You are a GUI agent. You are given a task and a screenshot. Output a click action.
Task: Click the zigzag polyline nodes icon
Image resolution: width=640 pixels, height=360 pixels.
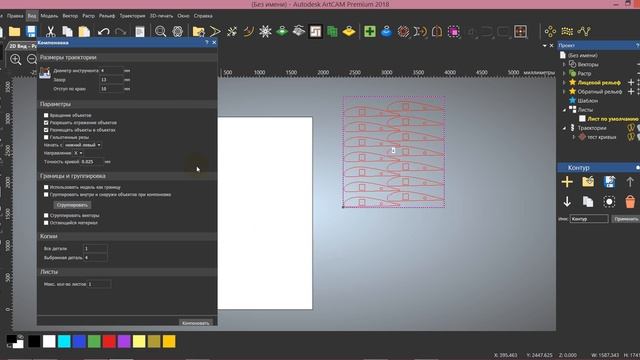584,31
